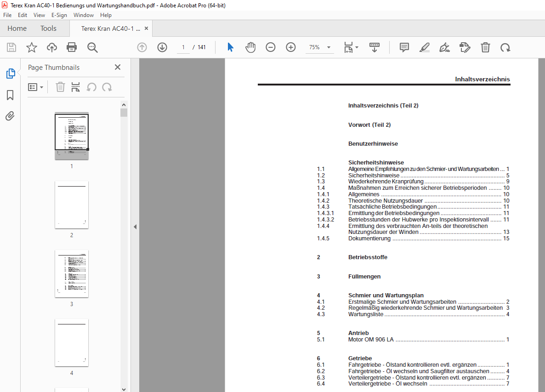Screen dimensions: 545x392
Task: Open the Find text magnifier icon
Action: tap(92, 47)
